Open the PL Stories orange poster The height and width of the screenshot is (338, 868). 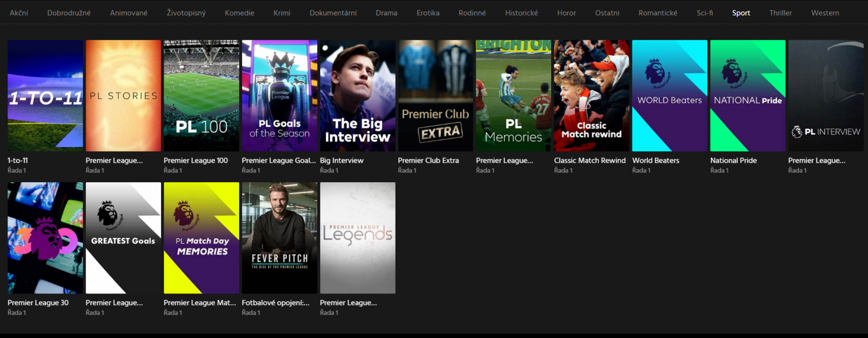coord(123,95)
